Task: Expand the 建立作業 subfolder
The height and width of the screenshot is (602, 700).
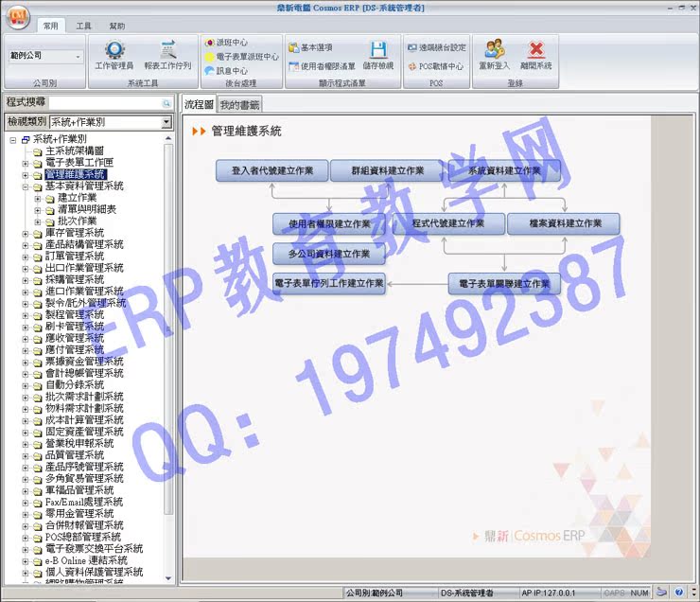Action: 38,198
